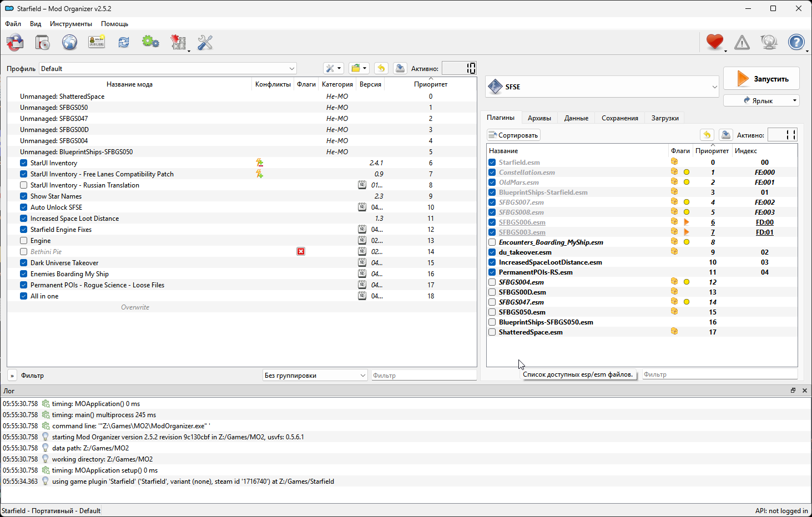812x517 pixels.
Task: Open the notifications warning triangle icon
Action: point(742,42)
